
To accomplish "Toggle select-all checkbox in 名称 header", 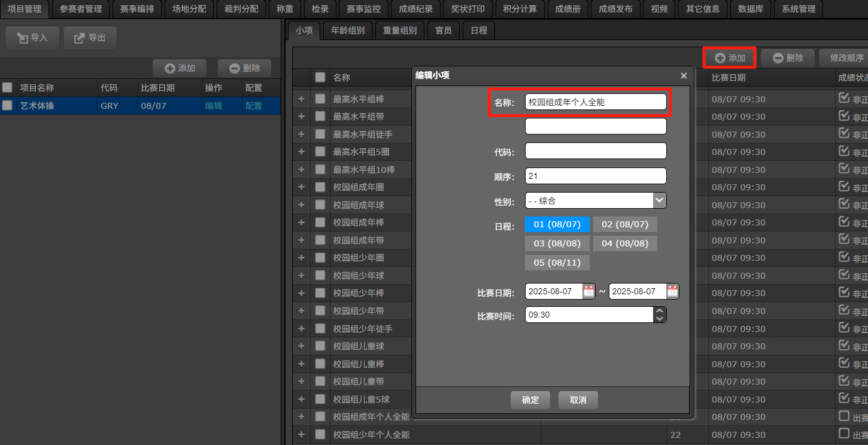I will (x=320, y=77).
